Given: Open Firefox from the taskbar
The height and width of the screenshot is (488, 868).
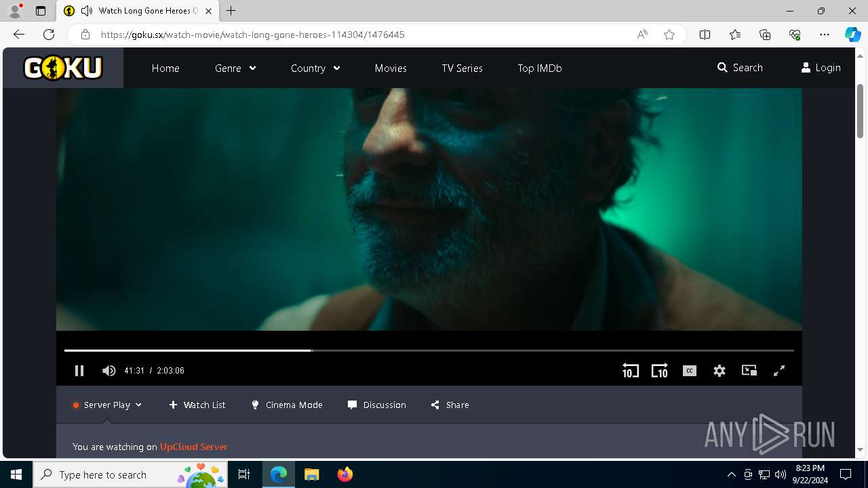Looking at the screenshot, I should [x=345, y=474].
